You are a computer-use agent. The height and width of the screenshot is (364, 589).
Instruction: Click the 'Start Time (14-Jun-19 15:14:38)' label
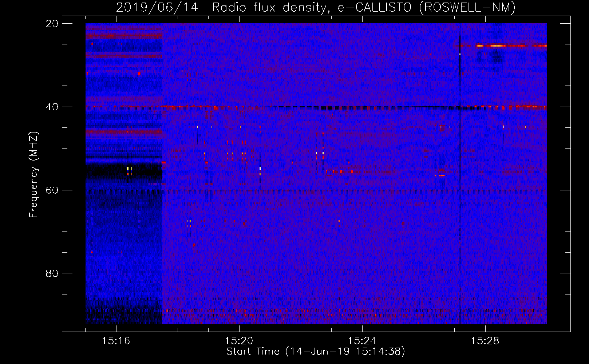coord(316,352)
